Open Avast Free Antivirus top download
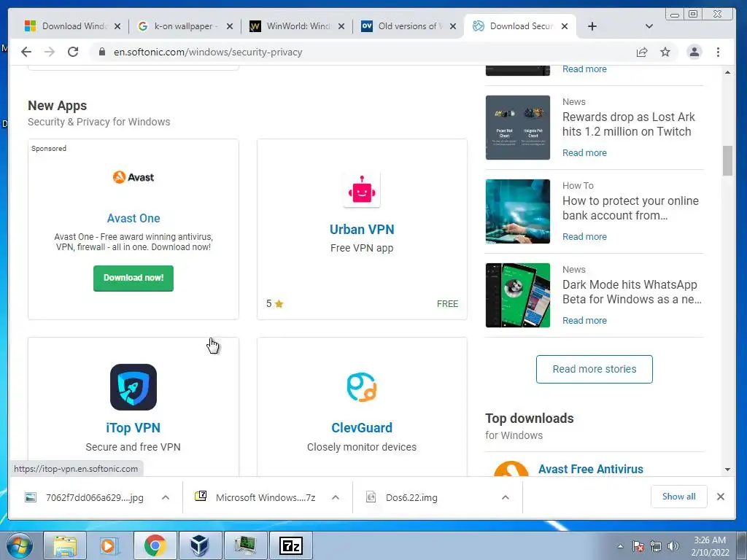The height and width of the screenshot is (560, 747). point(591,469)
